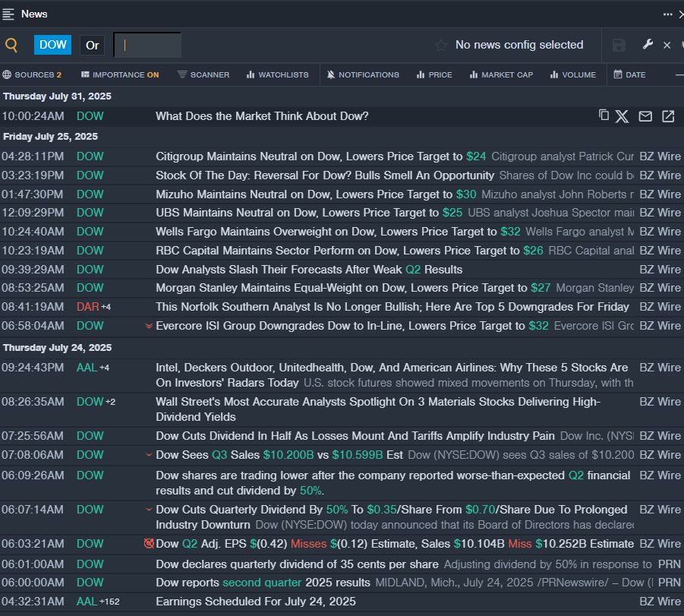Screen dimensions: 684x616
Task: Open the Wells Fargo Maintains Overweight headline
Action: pyautogui.click(x=338, y=232)
